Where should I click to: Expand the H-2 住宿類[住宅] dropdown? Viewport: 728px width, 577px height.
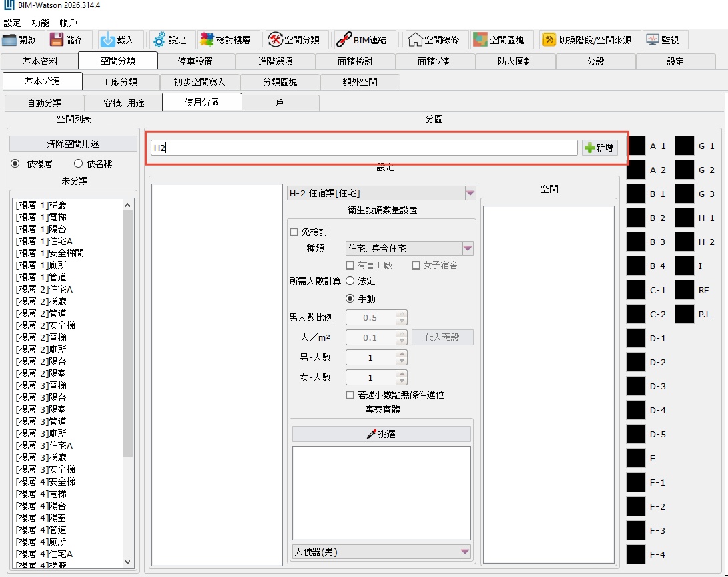pyautogui.click(x=470, y=193)
